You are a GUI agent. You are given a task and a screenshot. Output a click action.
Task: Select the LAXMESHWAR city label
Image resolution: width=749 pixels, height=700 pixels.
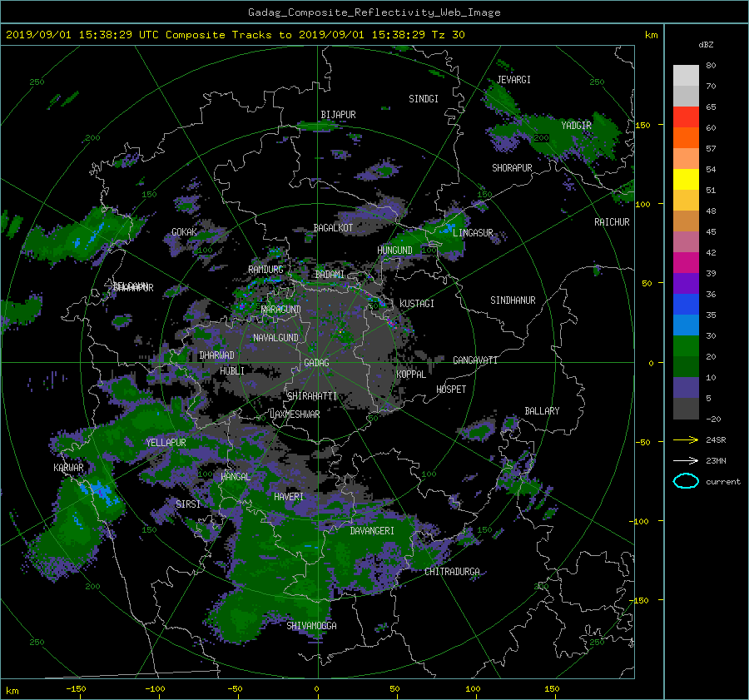pos(295,415)
